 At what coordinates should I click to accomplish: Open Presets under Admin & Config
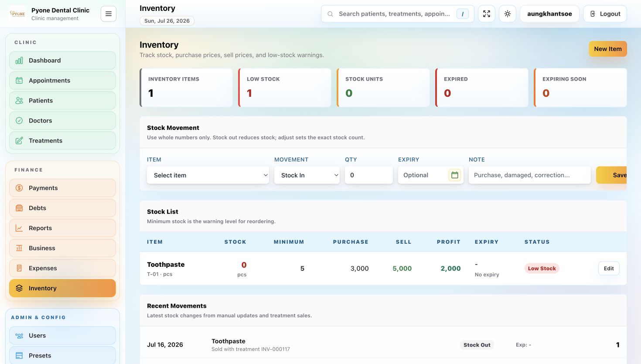pyautogui.click(x=62, y=355)
